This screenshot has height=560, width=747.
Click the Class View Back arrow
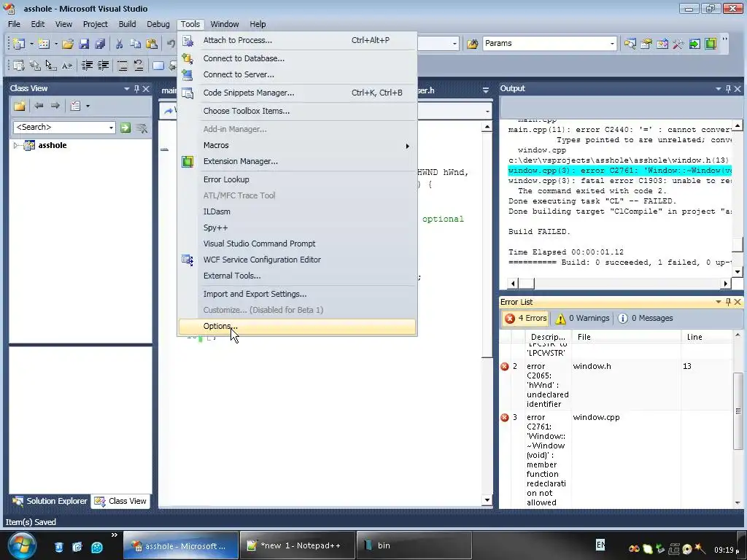click(x=39, y=106)
